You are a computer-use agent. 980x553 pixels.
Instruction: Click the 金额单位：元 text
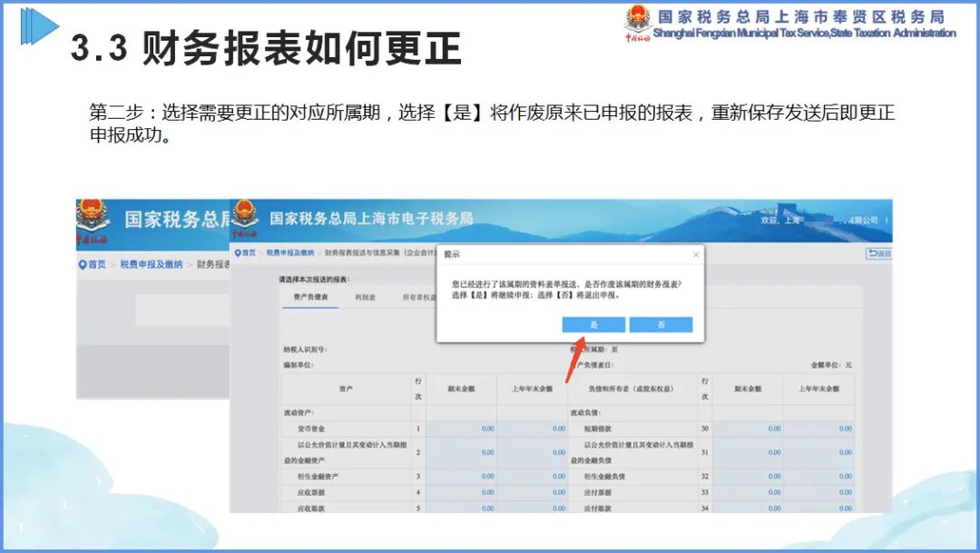(831, 365)
